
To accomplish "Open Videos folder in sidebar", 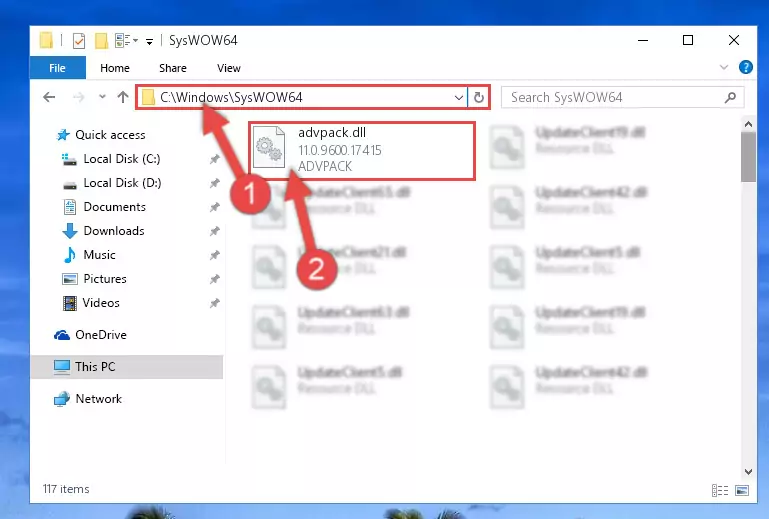I will coord(101,303).
